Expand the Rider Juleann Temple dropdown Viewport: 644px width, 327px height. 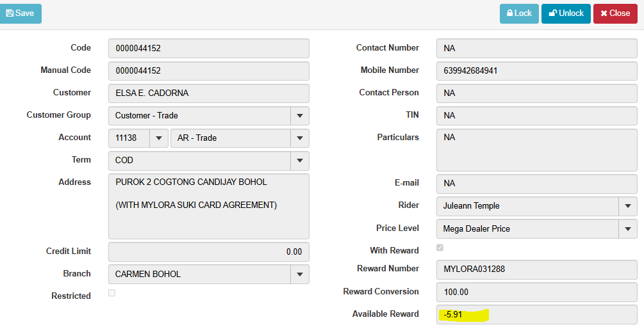click(x=627, y=206)
